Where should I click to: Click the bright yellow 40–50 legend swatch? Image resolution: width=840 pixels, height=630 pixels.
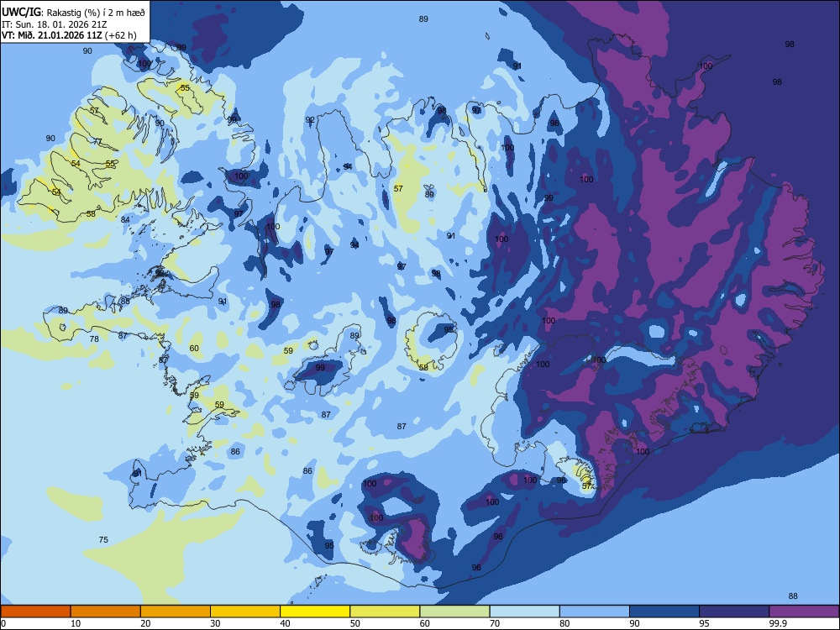pos(315,612)
